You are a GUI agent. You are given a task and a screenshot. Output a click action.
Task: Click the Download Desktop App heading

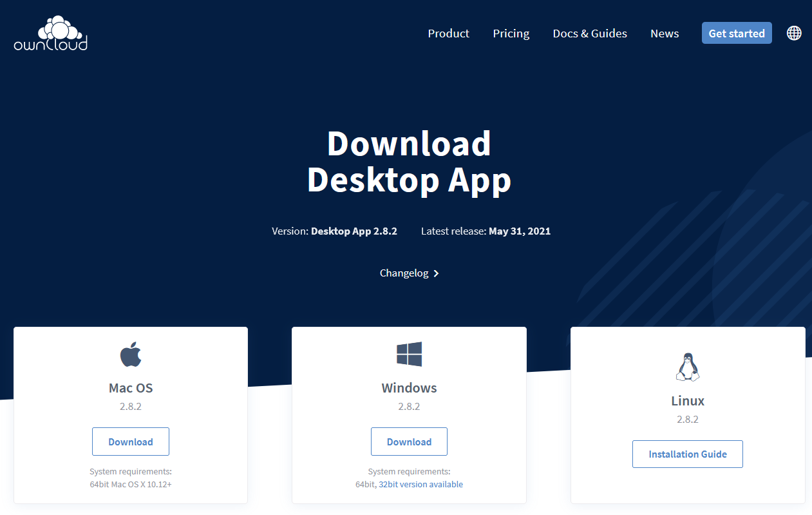pos(409,162)
